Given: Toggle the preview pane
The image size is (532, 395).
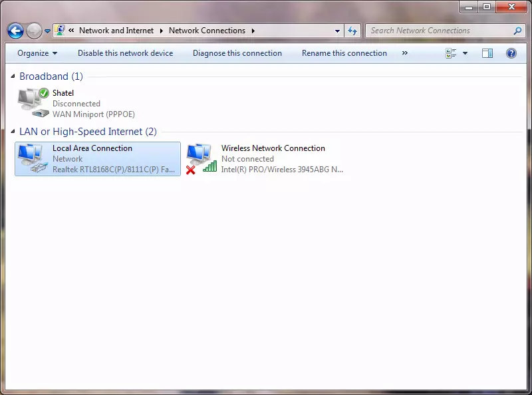Looking at the screenshot, I should click(x=487, y=53).
